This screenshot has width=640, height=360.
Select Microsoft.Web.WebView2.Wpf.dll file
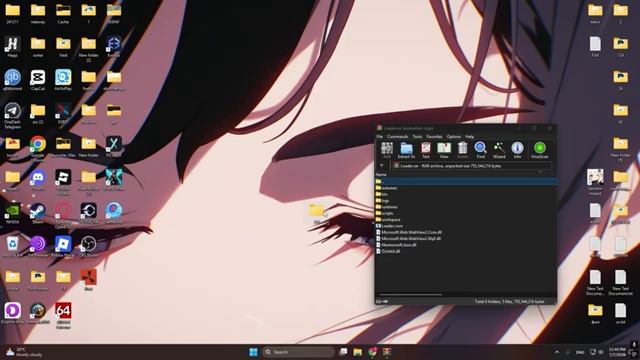pyautogui.click(x=408, y=238)
